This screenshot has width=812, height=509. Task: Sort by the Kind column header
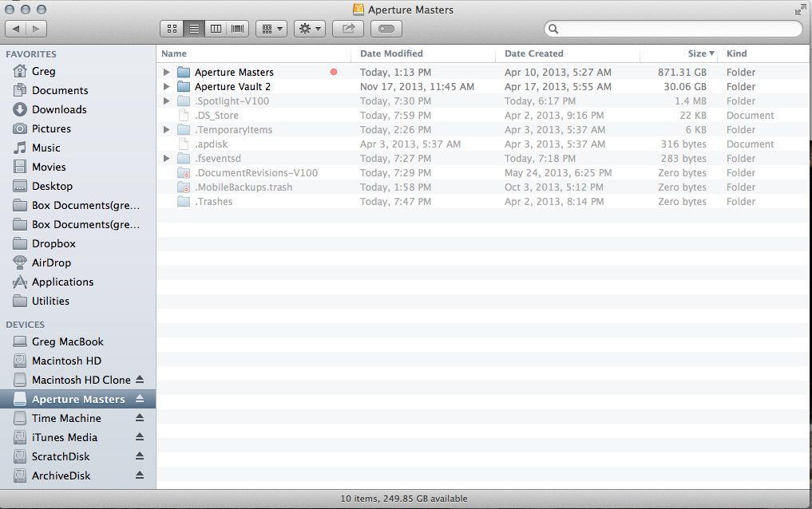click(x=764, y=53)
